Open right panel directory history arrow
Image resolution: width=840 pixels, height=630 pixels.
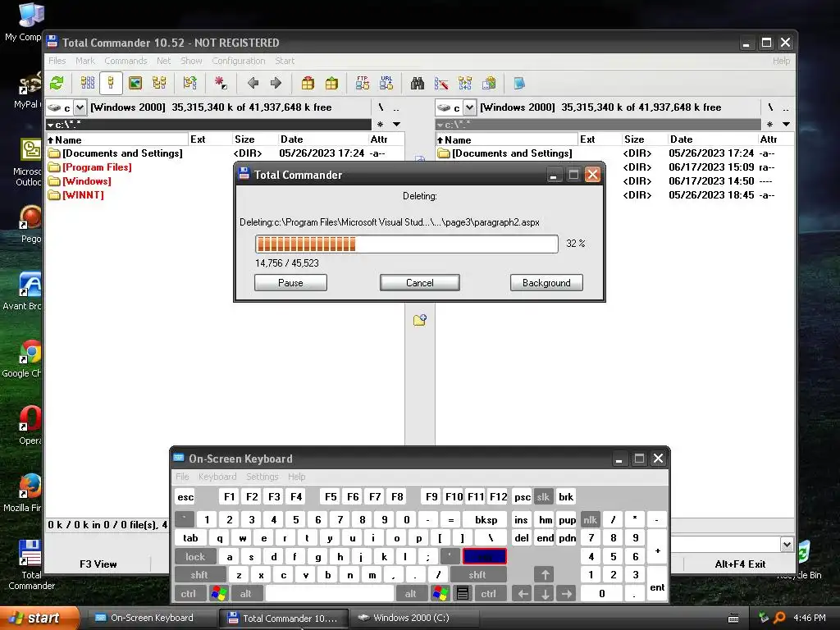pos(786,125)
